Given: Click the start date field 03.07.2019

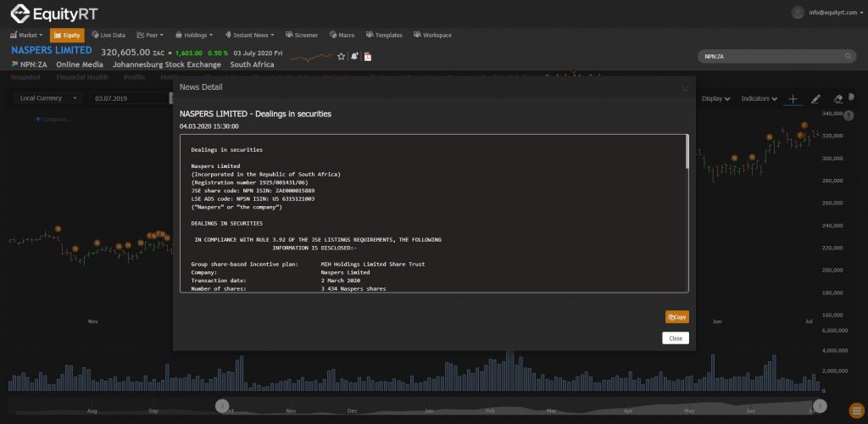Looking at the screenshot, I should (130, 98).
